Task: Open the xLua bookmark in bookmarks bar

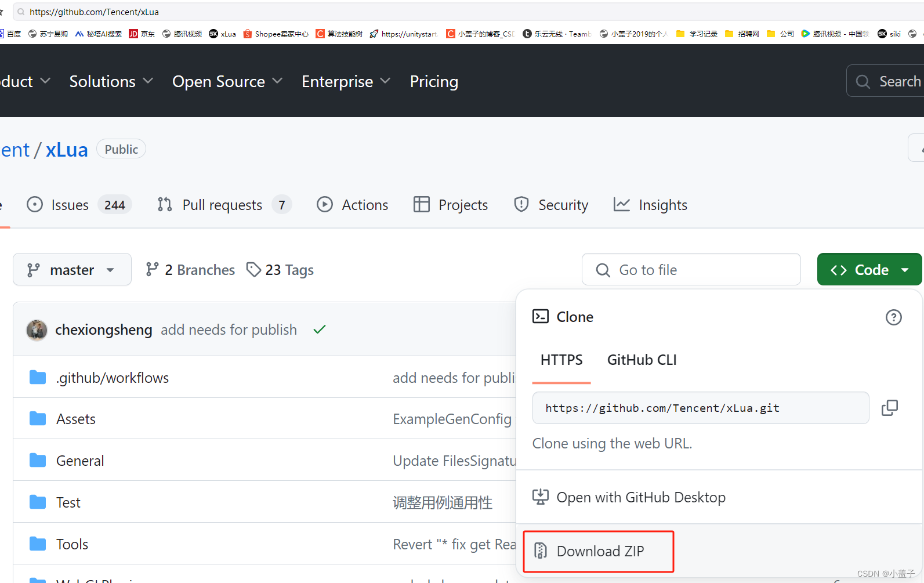Action: click(223, 34)
